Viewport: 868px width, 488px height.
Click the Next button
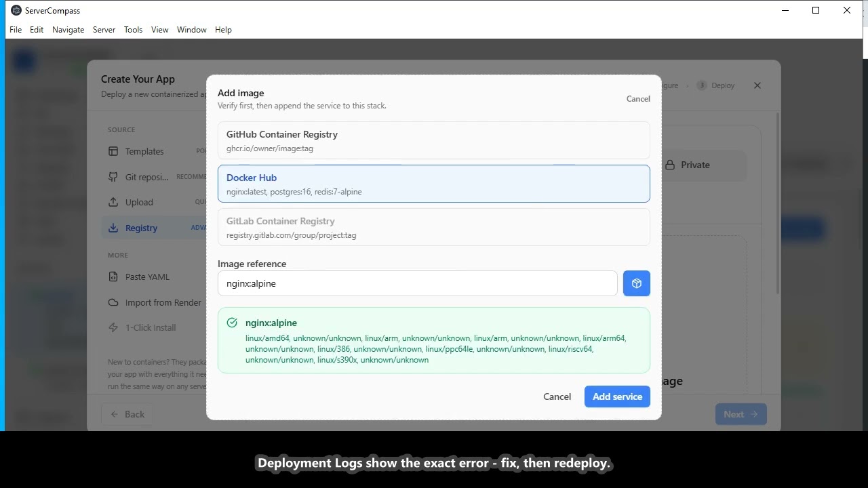[x=741, y=414]
